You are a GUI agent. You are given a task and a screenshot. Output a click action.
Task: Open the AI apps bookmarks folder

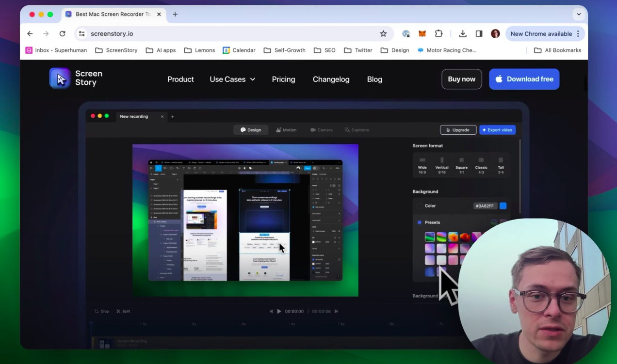coord(161,50)
